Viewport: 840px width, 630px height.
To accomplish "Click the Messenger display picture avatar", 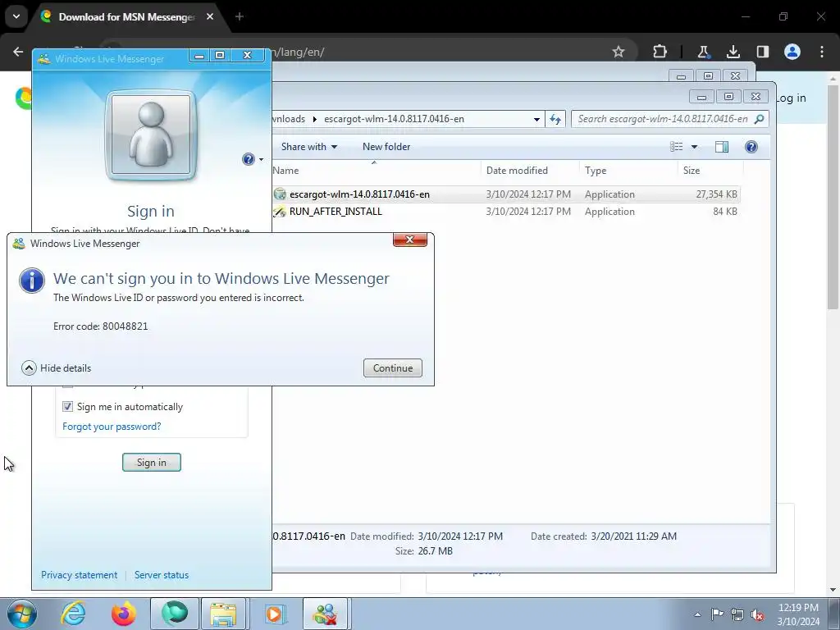I will coord(151,135).
